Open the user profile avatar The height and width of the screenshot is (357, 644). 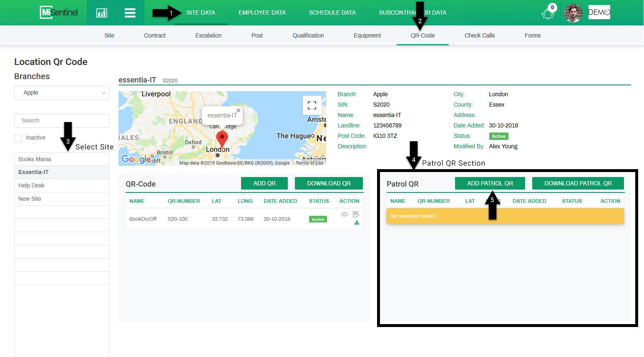pos(573,13)
